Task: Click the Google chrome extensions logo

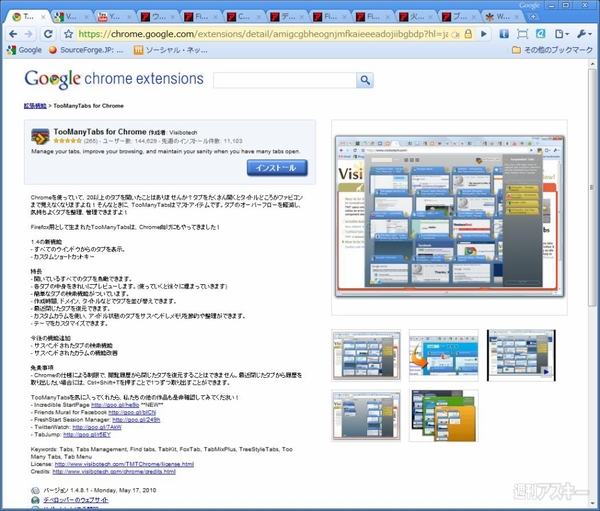Action: (114, 79)
